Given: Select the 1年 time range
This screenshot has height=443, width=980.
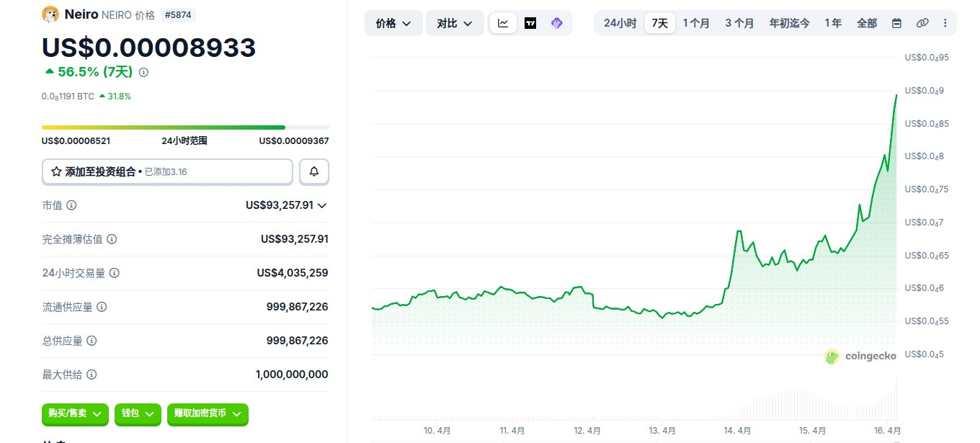Looking at the screenshot, I should (x=833, y=23).
